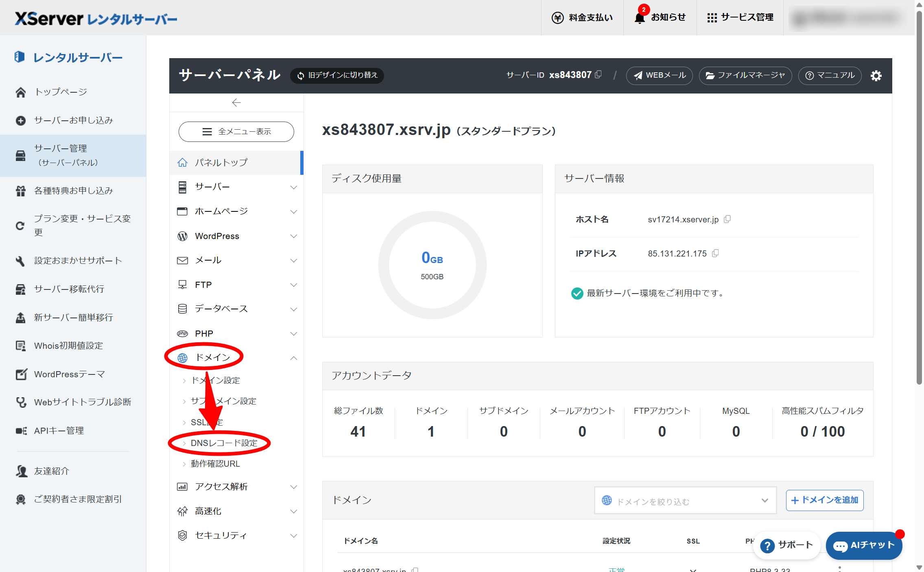Collapse the panel menu with back arrow
The image size is (924, 572).
pyautogui.click(x=236, y=102)
